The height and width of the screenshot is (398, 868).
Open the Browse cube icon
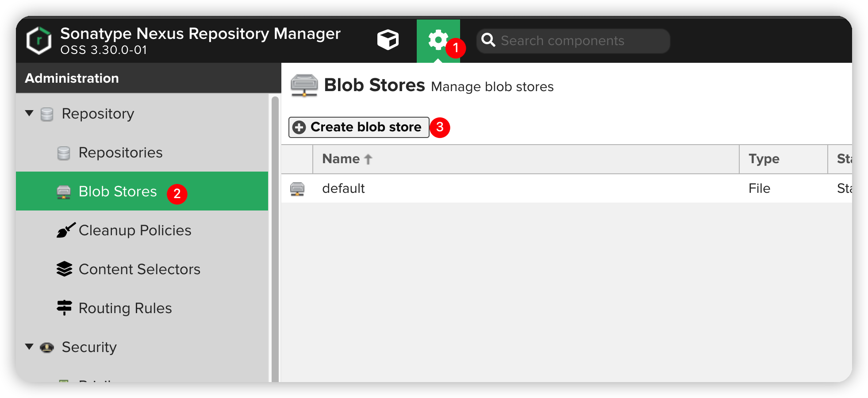tap(388, 40)
